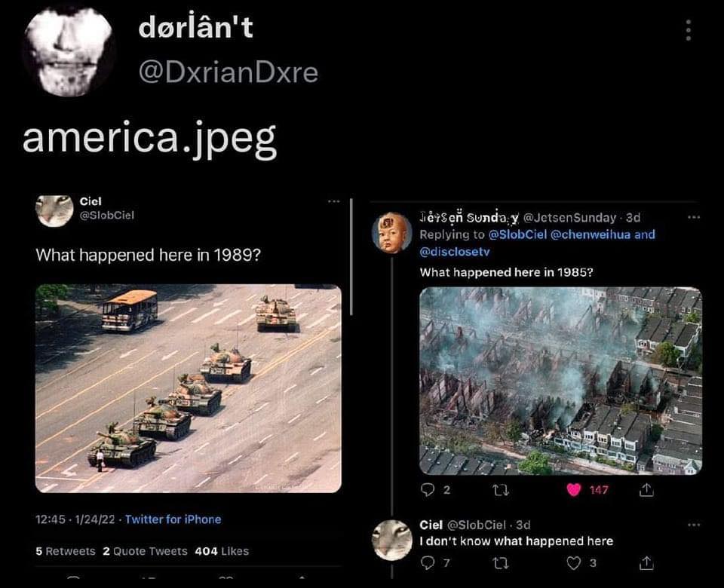Unlike the JetsenSunday tweet with 147 likes
Viewport: 724px width, 588px height.
click(x=573, y=490)
